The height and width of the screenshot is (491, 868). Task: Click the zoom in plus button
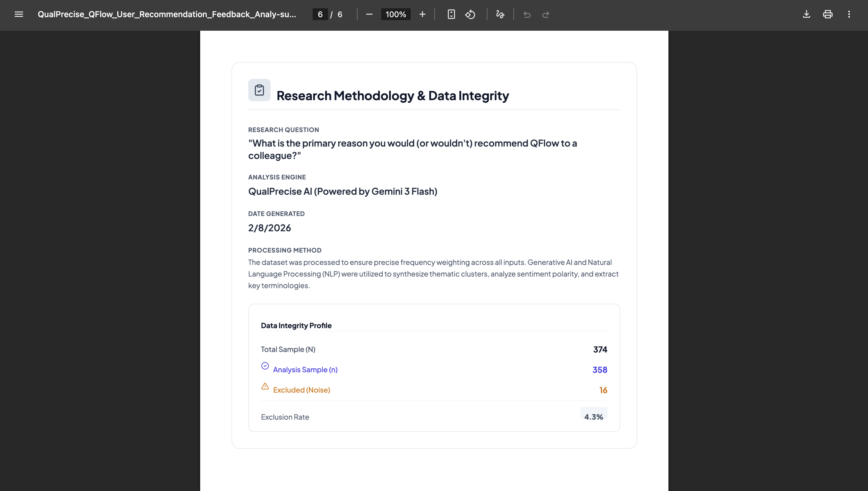[x=422, y=14]
